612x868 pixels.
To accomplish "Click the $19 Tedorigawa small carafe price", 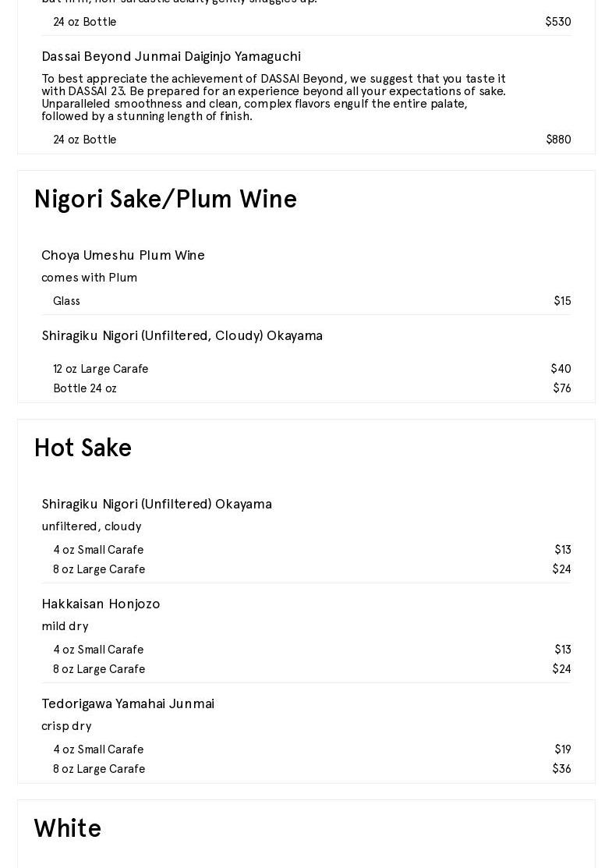I will (x=563, y=749).
